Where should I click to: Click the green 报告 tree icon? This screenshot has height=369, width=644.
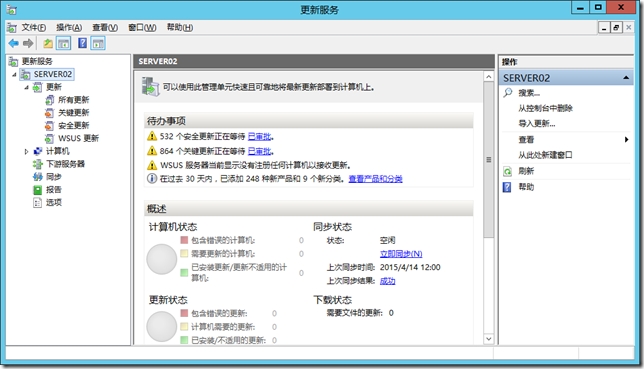[37, 189]
